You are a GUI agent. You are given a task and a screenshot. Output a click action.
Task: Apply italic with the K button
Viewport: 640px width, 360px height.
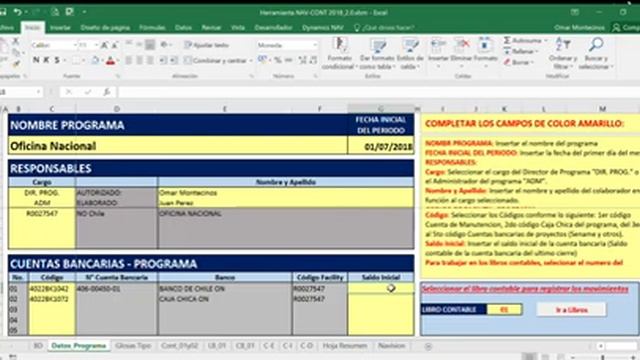[x=47, y=60]
